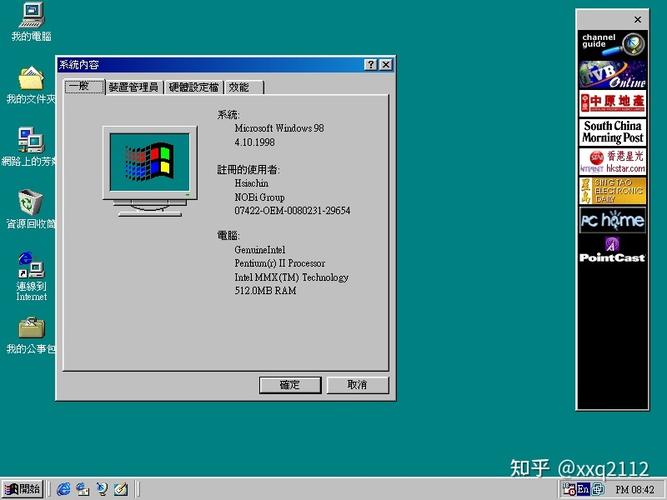
Task: Click the 取消 button
Action: pos(357,385)
